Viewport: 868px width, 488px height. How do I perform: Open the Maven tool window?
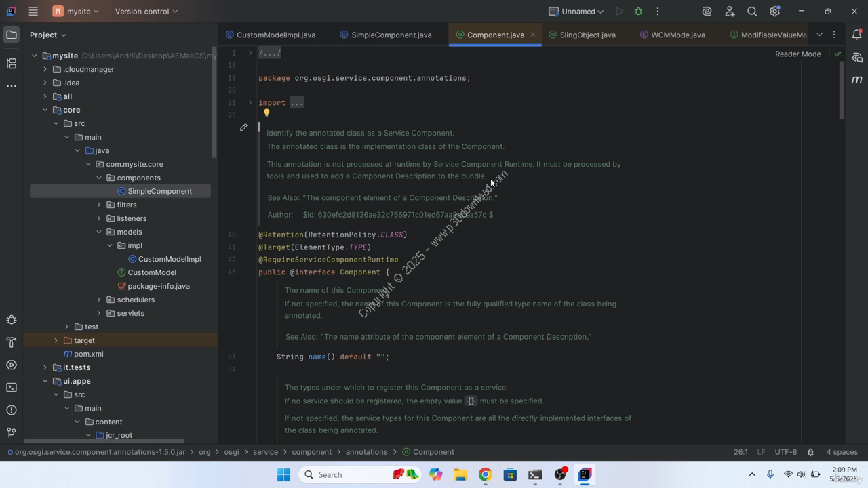[856, 79]
